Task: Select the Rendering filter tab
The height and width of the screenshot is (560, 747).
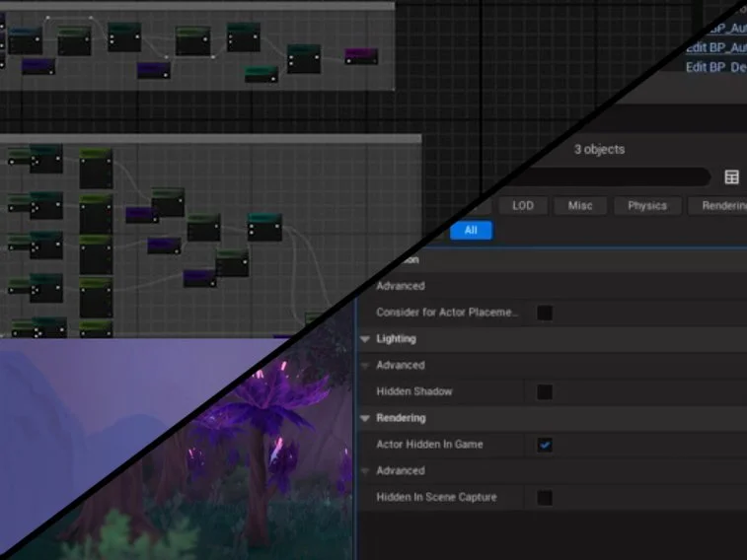Action: [718, 205]
